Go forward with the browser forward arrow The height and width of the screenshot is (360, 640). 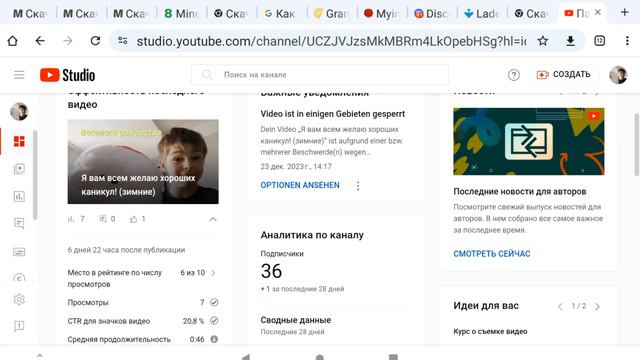click(x=68, y=41)
